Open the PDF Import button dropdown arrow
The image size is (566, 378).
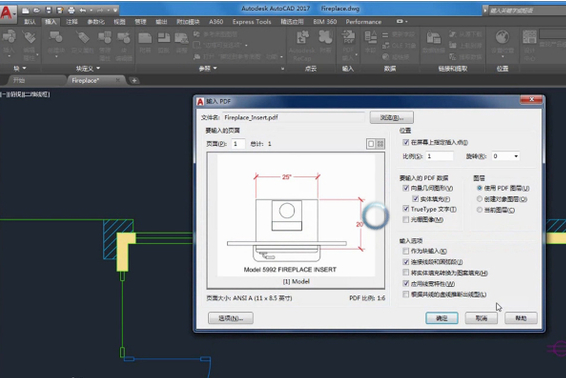pos(356,55)
